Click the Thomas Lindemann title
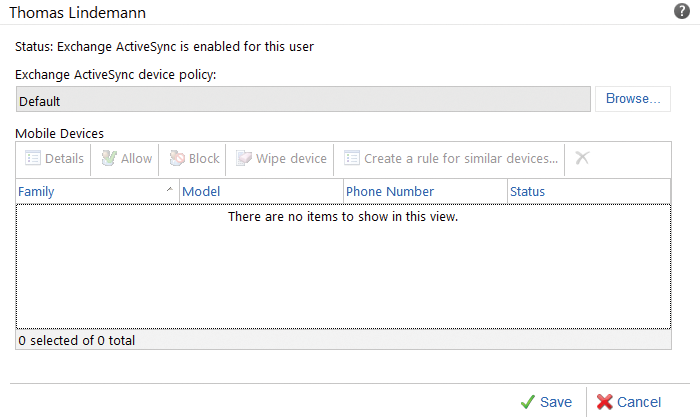The width and height of the screenshot is (700, 420). (77, 12)
